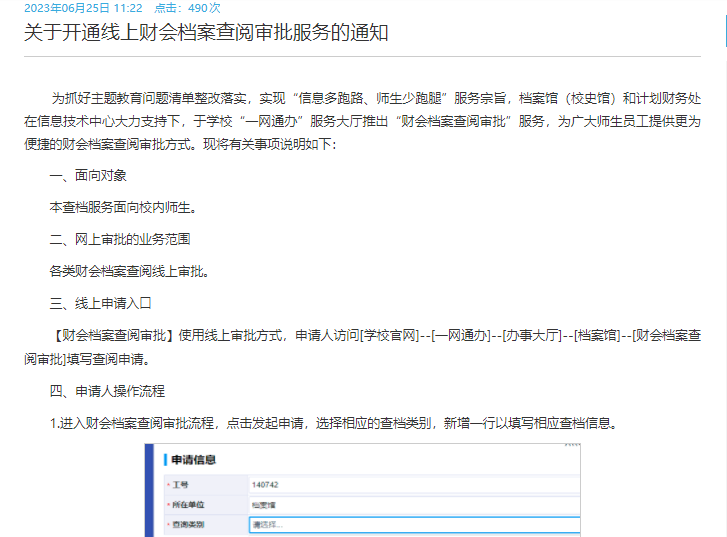727x537 pixels.
Task: Click the red-asterisk 查阅类别 field label
Action: pyautogui.click(x=189, y=524)
